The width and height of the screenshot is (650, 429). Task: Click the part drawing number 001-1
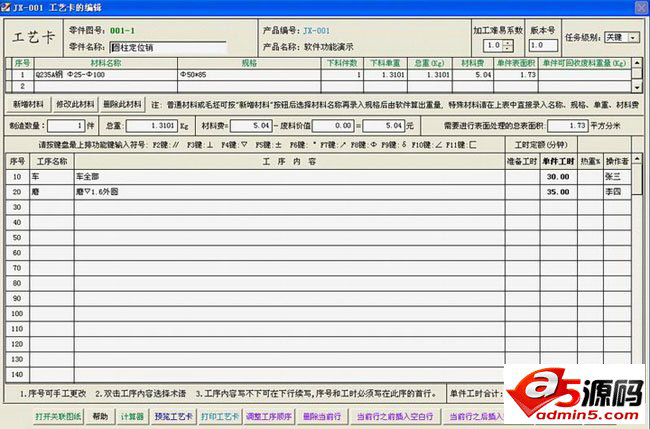[122, 31]
